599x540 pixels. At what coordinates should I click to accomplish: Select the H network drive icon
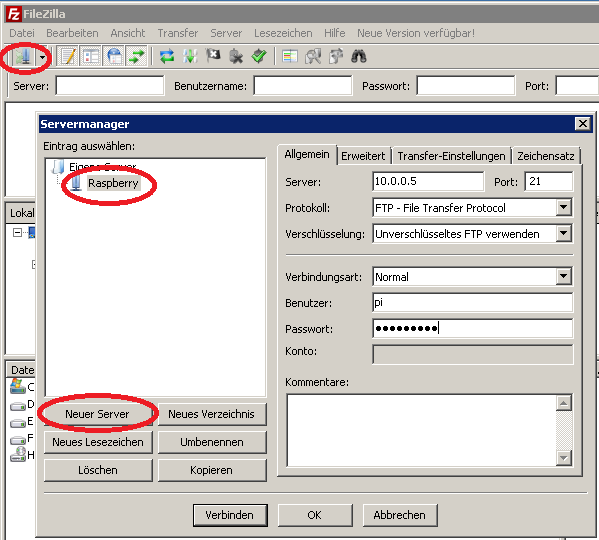click(x=18, y=454)
